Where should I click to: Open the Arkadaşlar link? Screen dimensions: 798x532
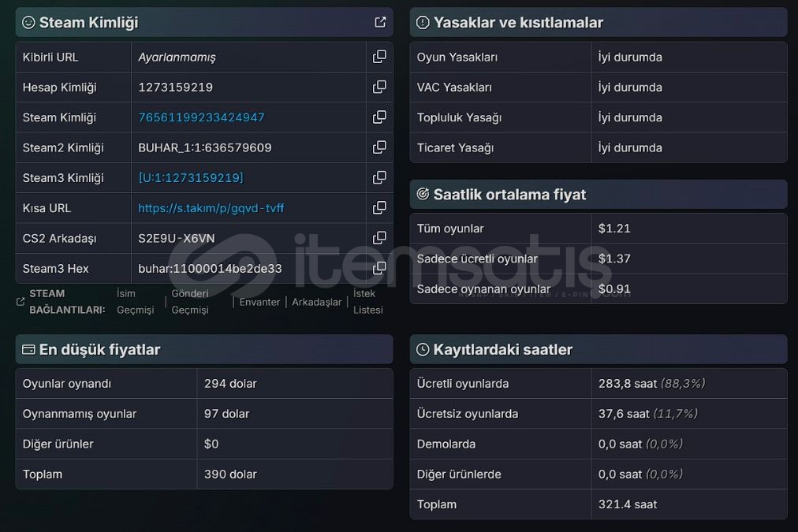pyautogui.click(x=316, y=302)
